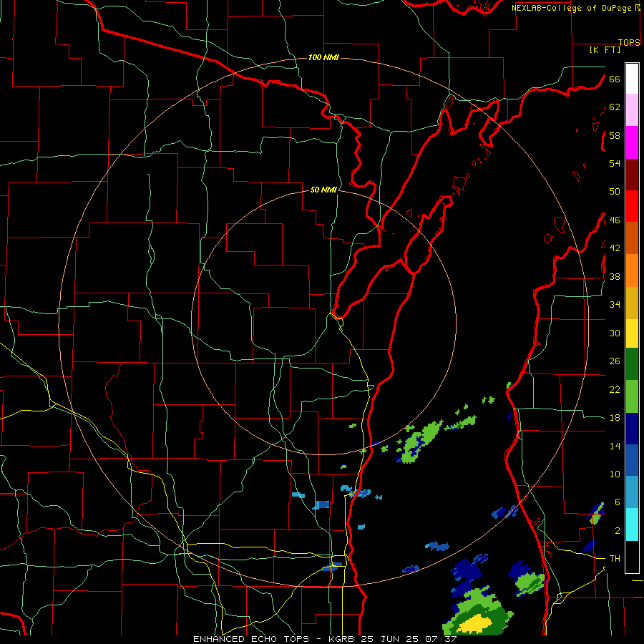Select the yellow legend color block

(x=632, y=333)
